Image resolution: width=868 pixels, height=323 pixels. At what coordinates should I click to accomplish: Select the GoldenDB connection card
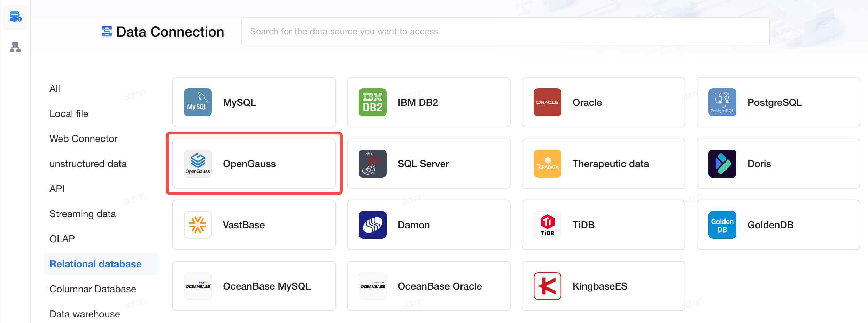click(x=778, y=225)
